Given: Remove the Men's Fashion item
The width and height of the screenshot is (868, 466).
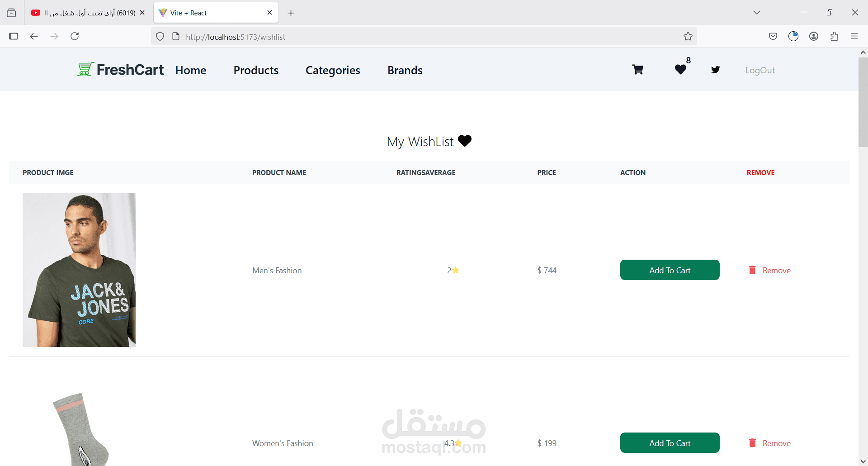Looking at the screenshot, I should (x=776, y=271).
